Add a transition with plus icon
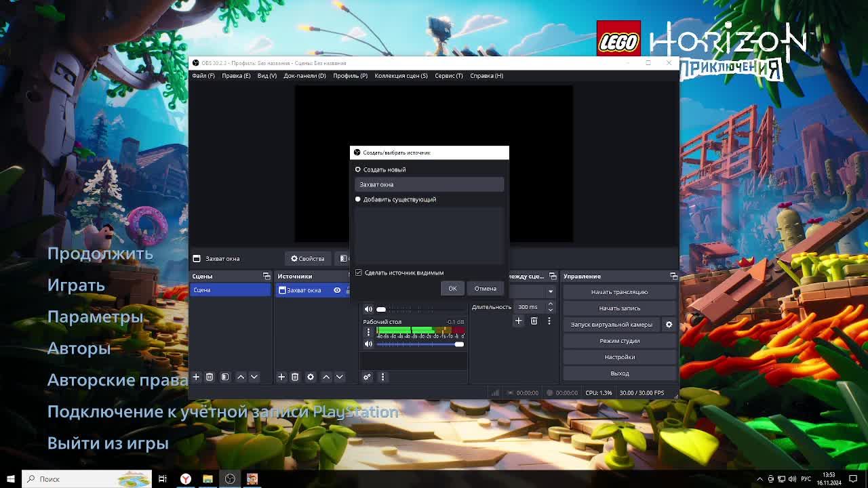868x488 pixels. (519, 321)
